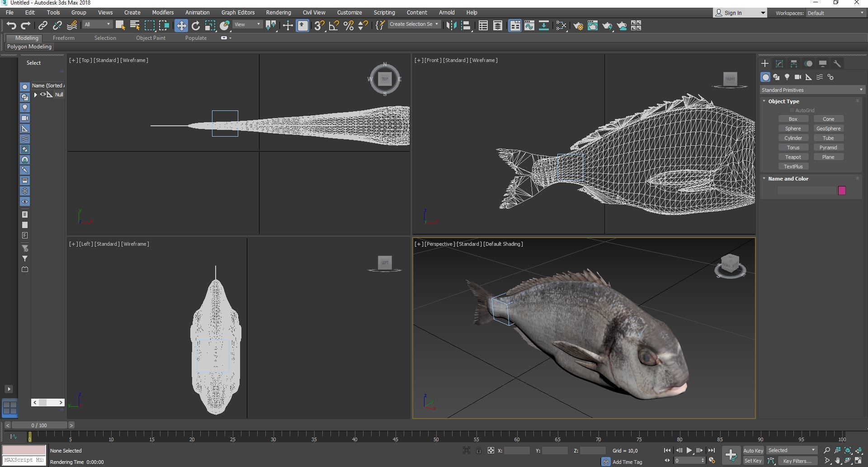Open Workspaces Default dropdown
Image resolution: width=868 pixels, height=467 pixels.
(835, 13)
